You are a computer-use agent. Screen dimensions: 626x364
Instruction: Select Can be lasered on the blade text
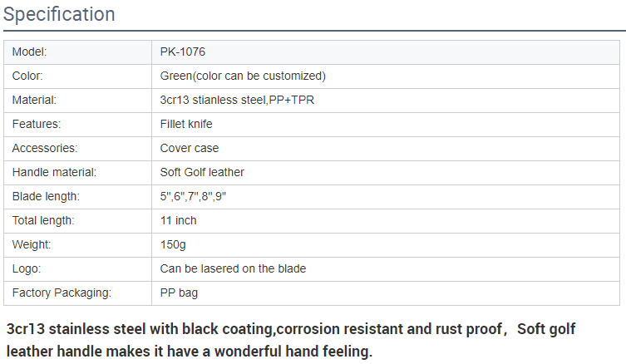click(x=233, y=268)
